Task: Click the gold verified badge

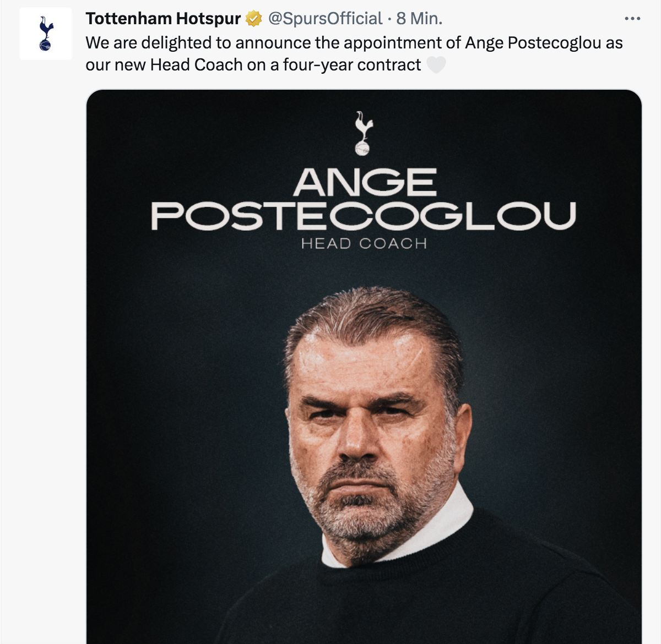Action: 253,19
